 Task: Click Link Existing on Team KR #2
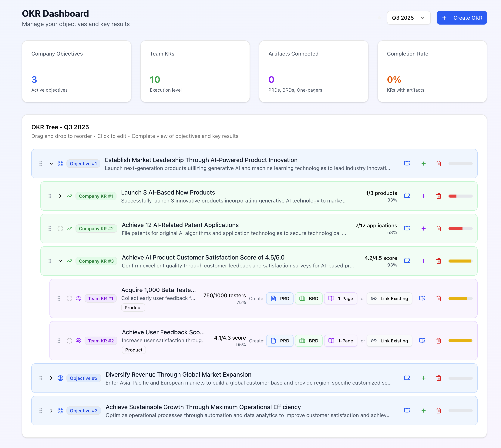click(x=389, y=341)
